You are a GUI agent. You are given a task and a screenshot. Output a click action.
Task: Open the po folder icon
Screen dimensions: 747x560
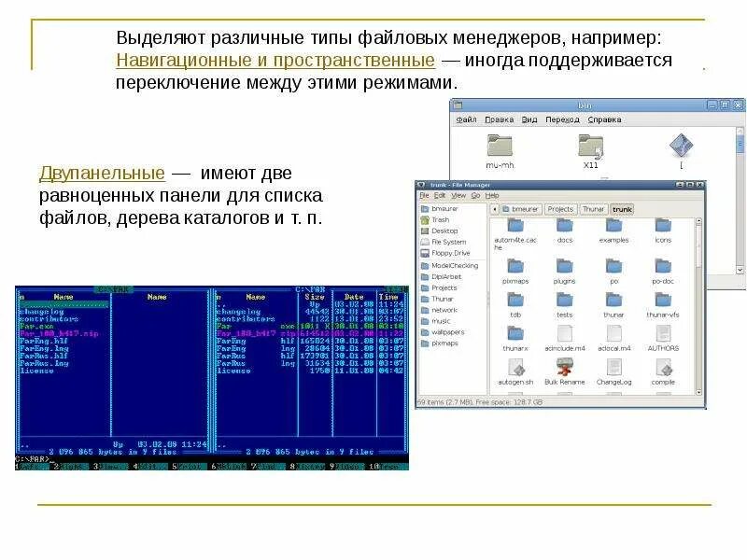(613, 267)
